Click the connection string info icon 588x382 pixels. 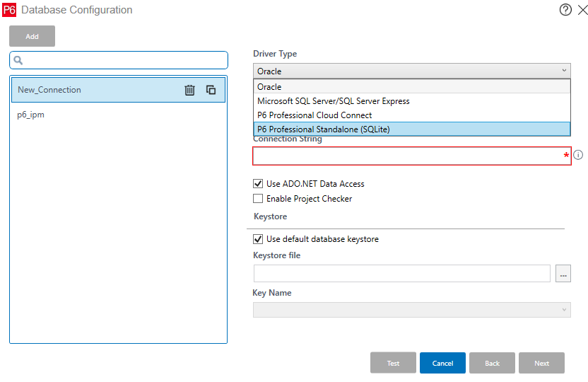(x=578, y=155)
